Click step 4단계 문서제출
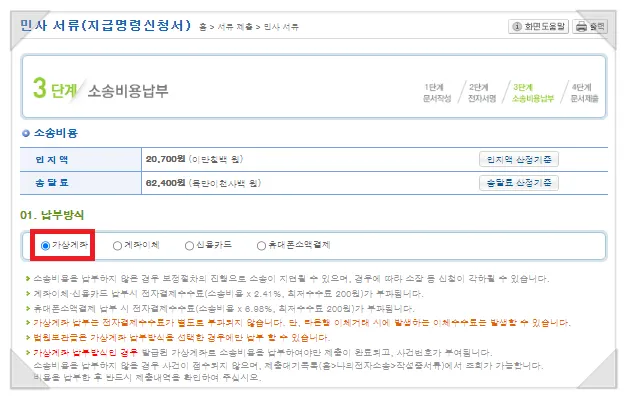This screenshot has width=627, height=399. (x=584, y=93)
